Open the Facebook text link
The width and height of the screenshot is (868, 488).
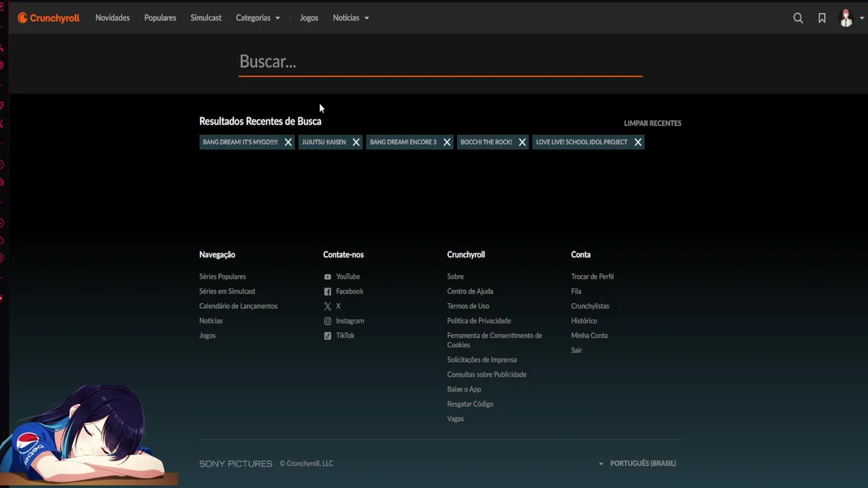[x=350, y=291]
